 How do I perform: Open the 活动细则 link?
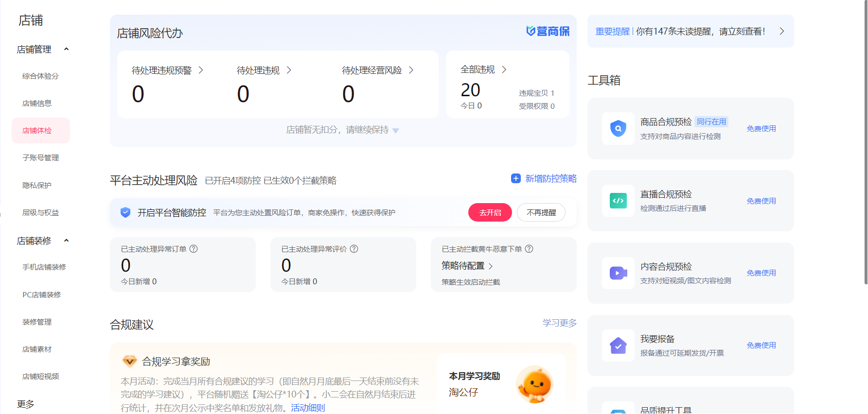tap(308, 408)
